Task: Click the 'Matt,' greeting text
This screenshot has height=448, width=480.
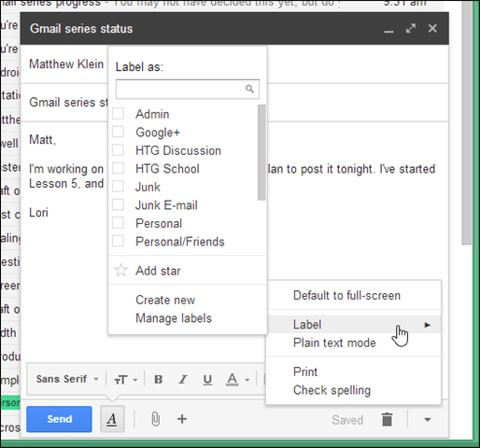Action: pyautogui.click(x=42, y=140)
